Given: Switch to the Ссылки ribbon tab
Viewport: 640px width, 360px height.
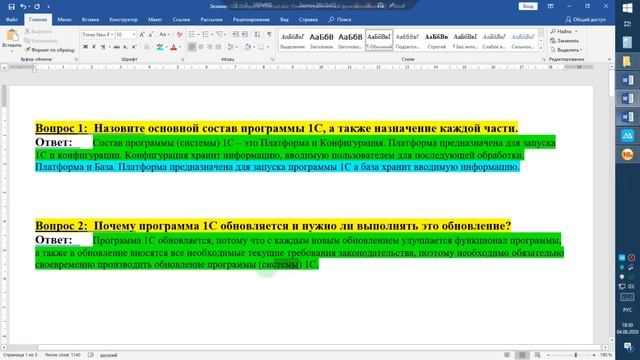Looking at the screenshot, I should click(181, 19).
